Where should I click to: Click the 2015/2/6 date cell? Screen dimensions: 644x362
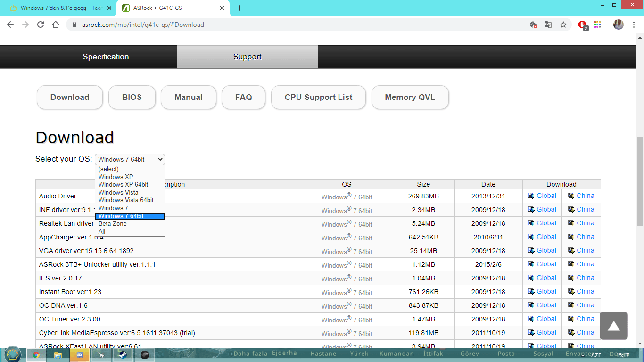(488, 264)
